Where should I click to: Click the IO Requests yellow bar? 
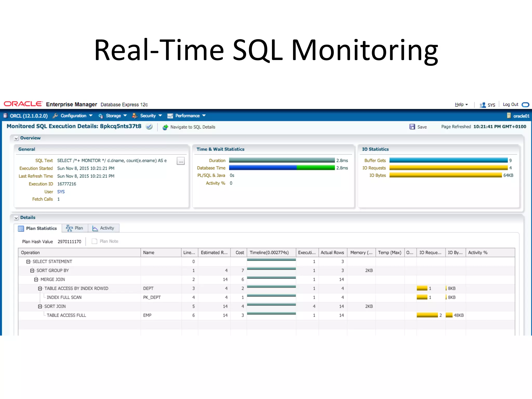[x=449, y=168]
